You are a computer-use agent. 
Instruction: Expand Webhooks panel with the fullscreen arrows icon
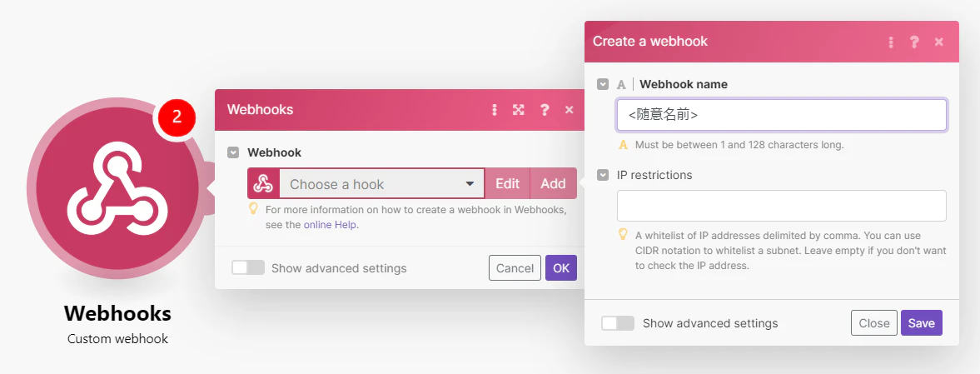518,110
